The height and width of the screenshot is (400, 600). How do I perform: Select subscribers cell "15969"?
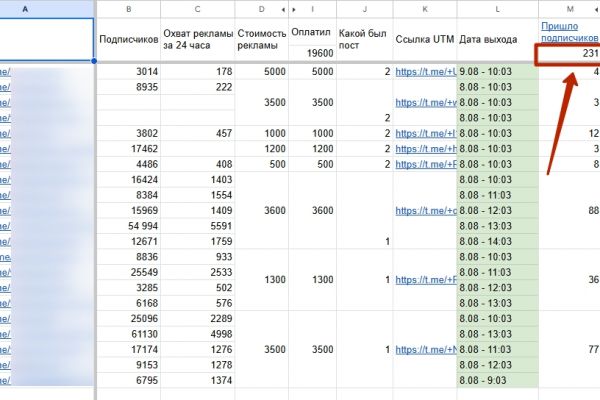pos(129,211)
